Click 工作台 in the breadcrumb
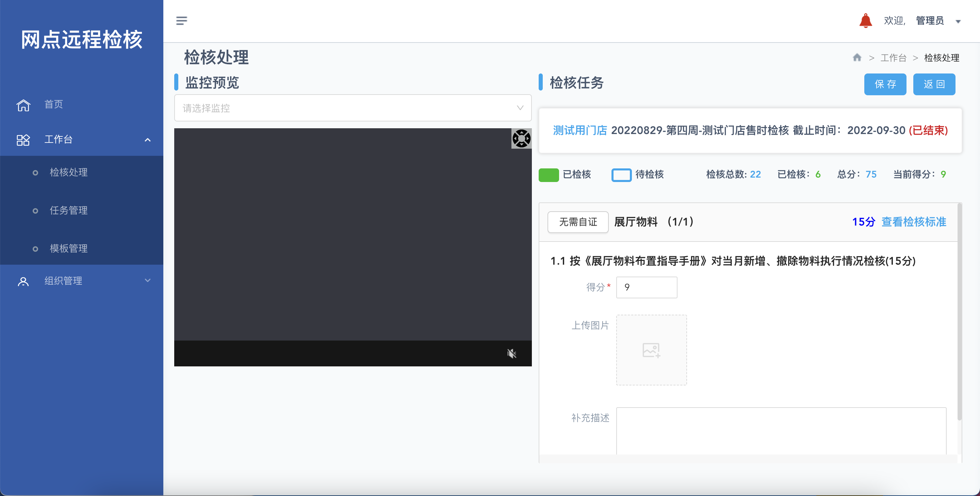The image size is (980, 496). 893,58
